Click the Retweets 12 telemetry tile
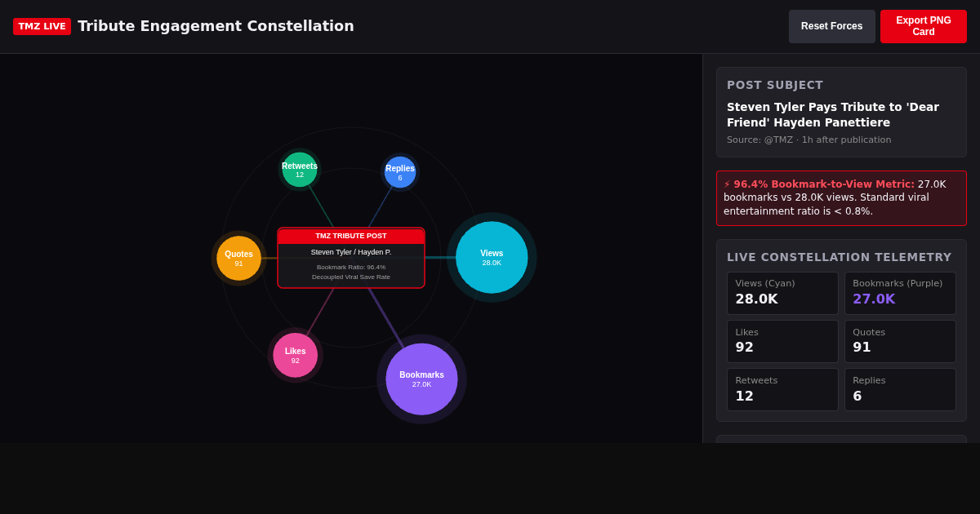980x514 pixels. click(782, 389)
